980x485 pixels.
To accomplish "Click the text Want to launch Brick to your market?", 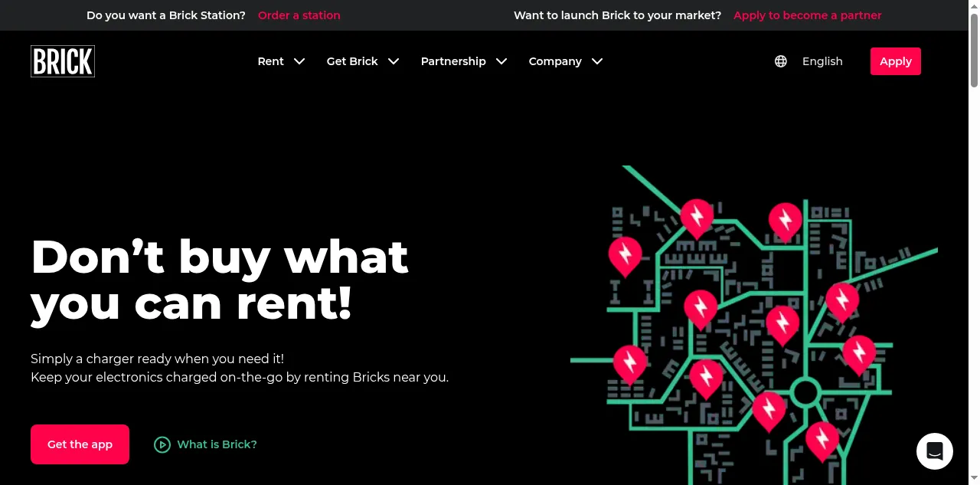I will point(617,15).
